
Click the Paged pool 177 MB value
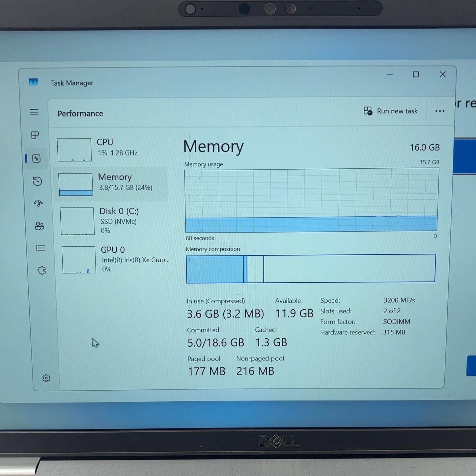click(x=207, y=372)
